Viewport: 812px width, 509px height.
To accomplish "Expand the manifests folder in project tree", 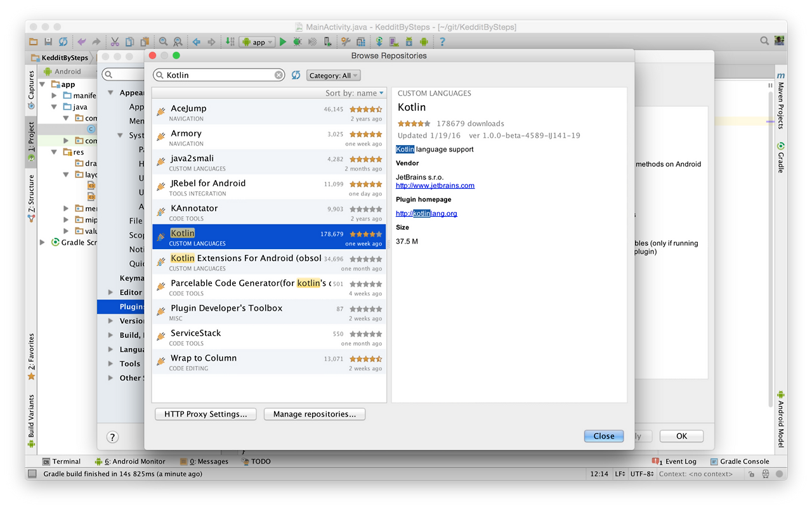I will 55,96.
